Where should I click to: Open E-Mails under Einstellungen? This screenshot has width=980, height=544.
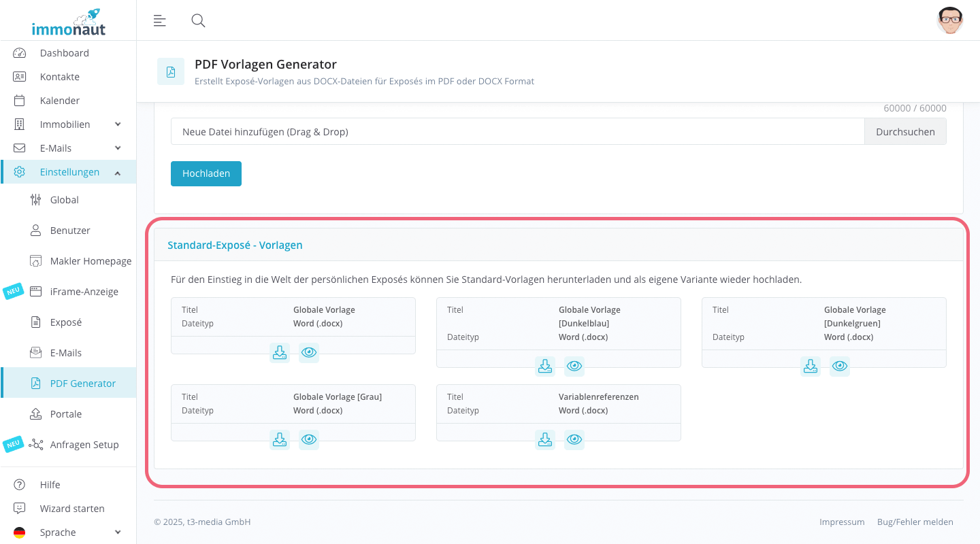pos(68,353)
